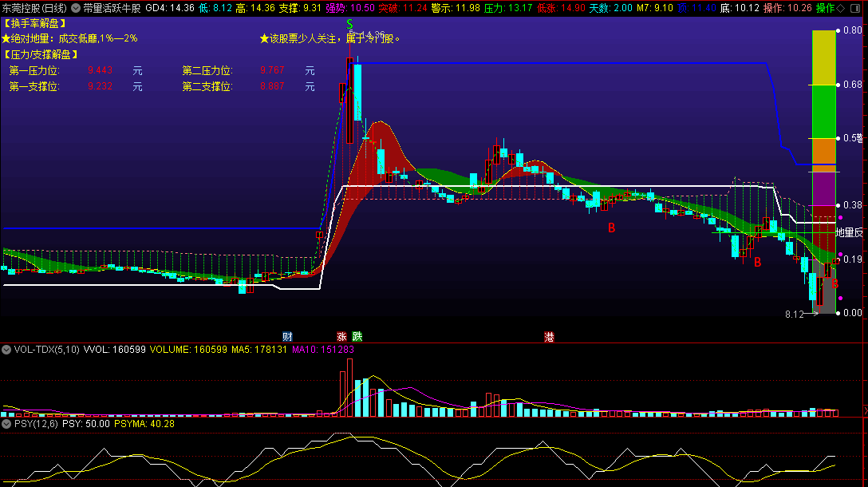
Task: Click the 0.80 axis label
Action: point(853,30)
